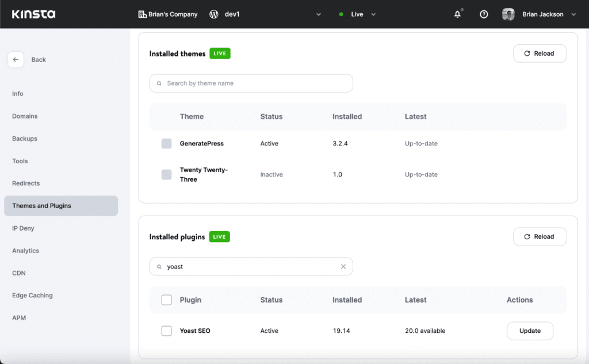Focus the search by theme name field

pos(251,83)
